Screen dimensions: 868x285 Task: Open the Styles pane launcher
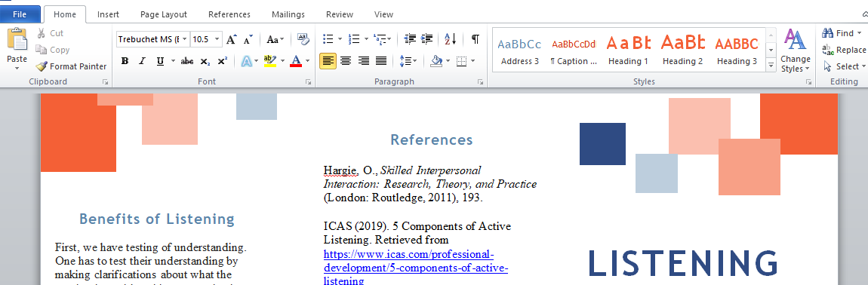coord(809,82)
